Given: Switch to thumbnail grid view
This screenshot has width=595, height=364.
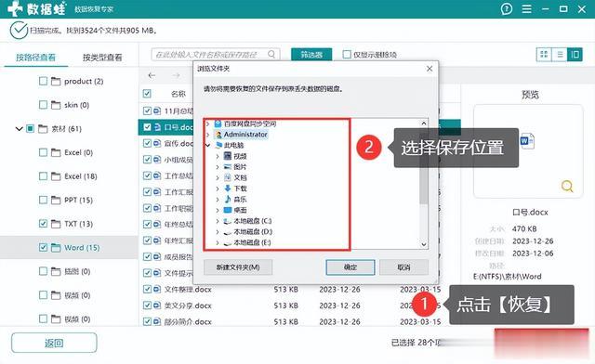Looking at the screenshot, I should (x=544, y=54).
